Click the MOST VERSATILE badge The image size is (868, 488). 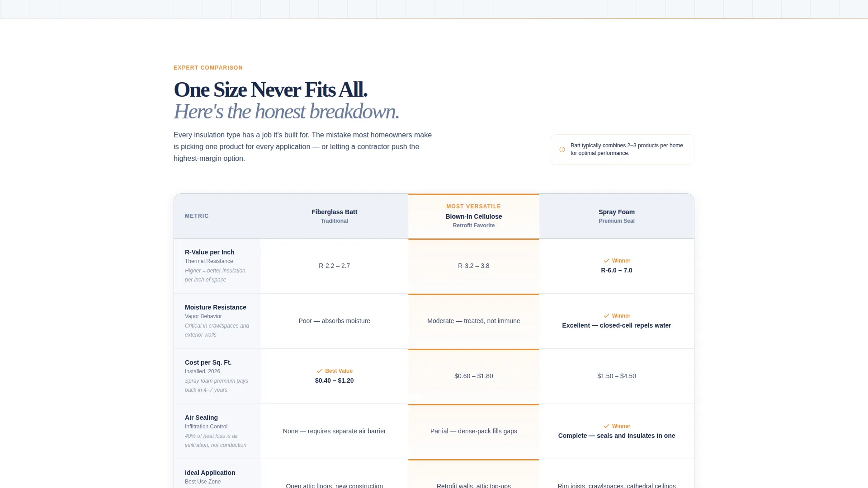[473, 206]
